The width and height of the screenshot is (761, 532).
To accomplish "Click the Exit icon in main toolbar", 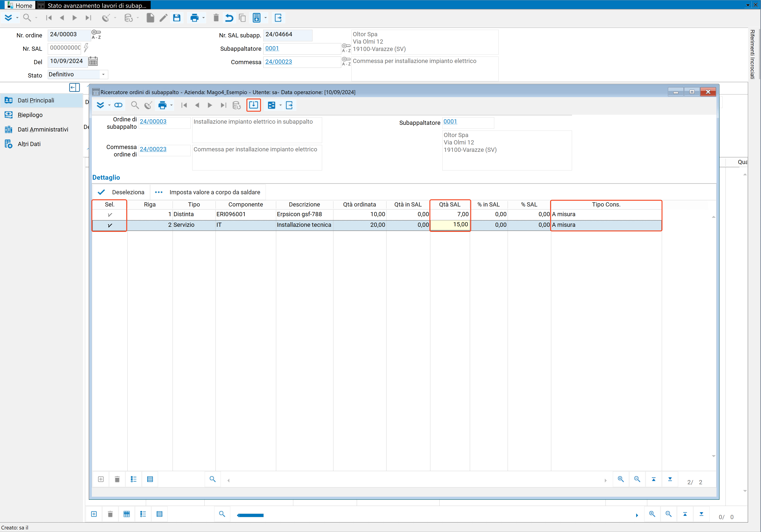I will [x=278, y=18].
